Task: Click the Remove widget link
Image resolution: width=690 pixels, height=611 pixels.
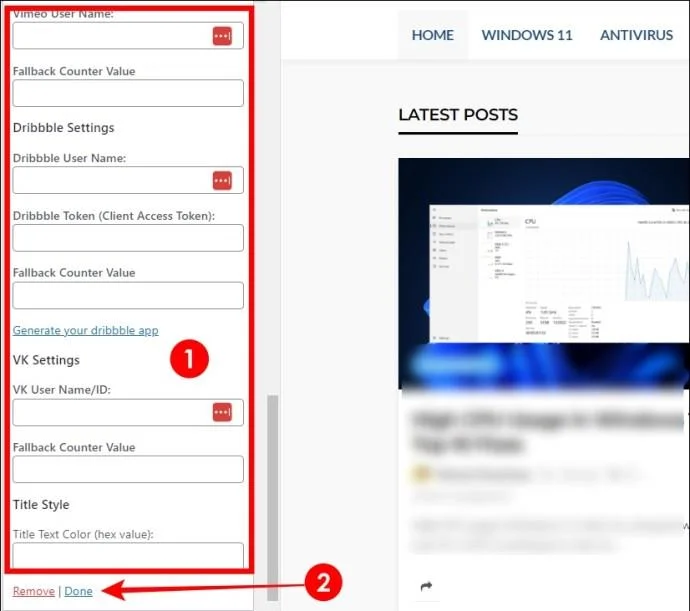Action: pyautogui.click(x=34, y=591)
